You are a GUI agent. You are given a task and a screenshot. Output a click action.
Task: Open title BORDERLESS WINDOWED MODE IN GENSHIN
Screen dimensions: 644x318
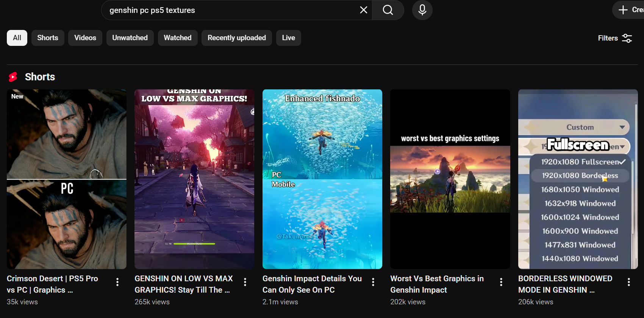565,284
